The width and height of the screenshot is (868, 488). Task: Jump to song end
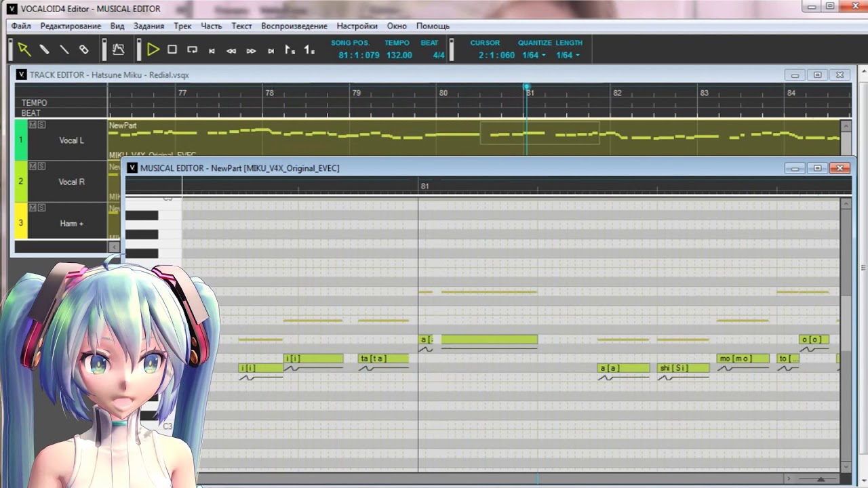coord(271,50)
